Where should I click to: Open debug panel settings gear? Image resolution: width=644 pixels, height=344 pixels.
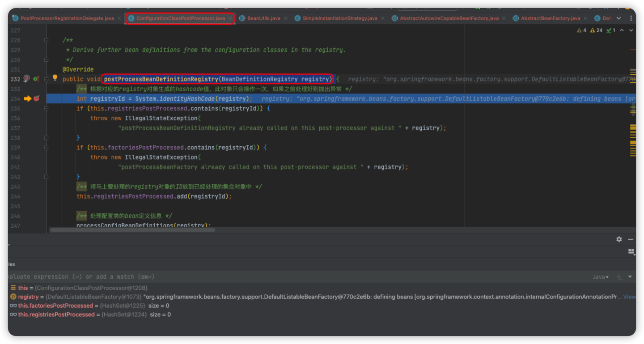point(619,239)
